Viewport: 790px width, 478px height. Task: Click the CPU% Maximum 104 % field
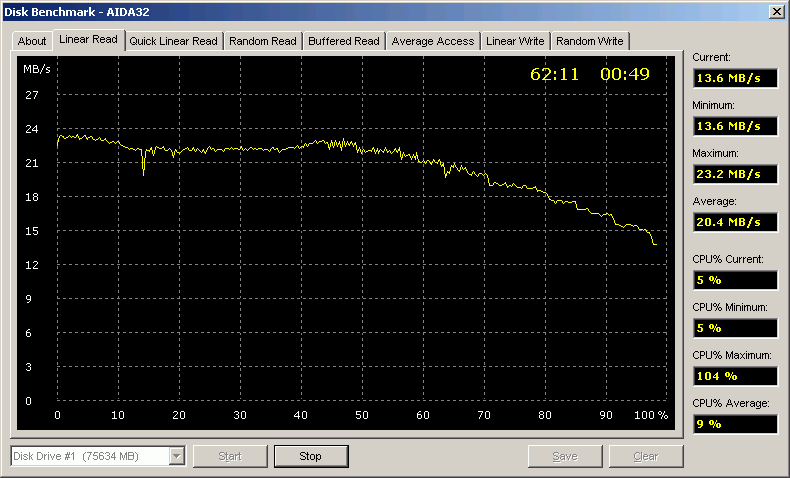coord(734,376)
